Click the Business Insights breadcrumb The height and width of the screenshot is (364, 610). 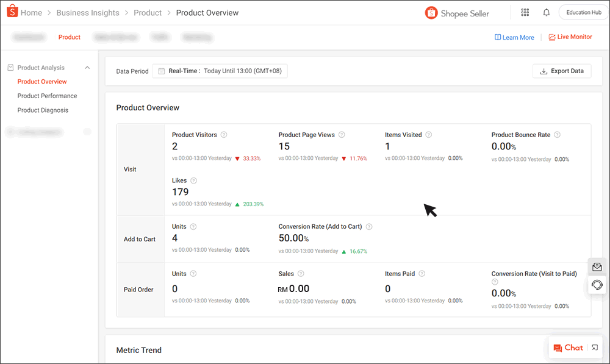pos(88,12)
